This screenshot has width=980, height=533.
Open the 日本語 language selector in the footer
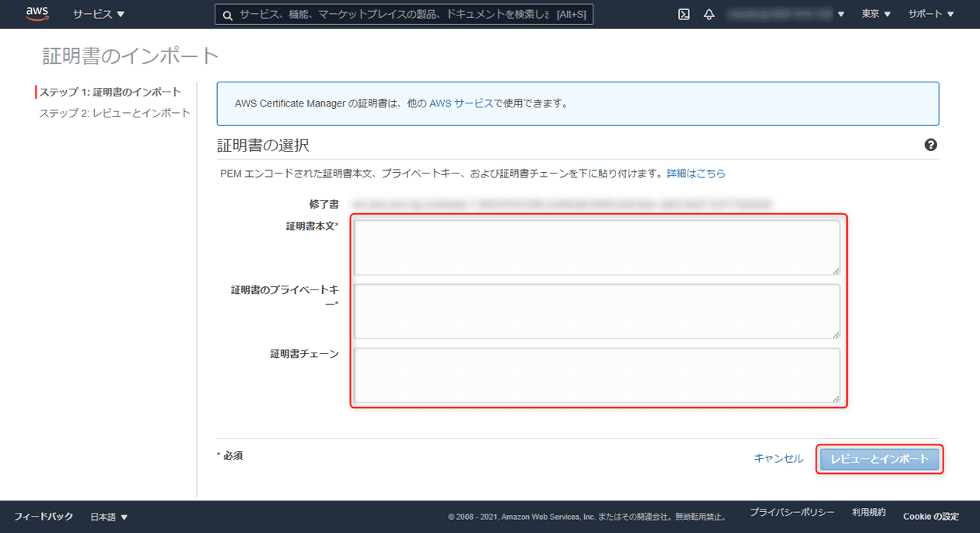[108, 516]
